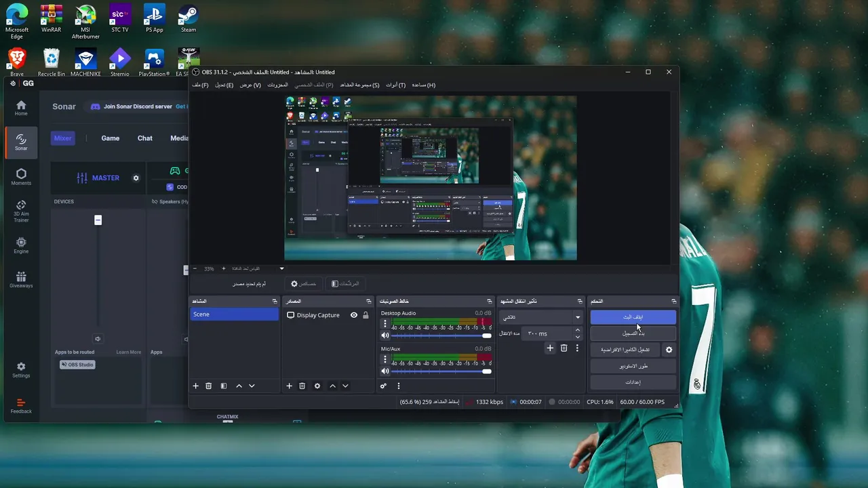Remove the selected source with the trash icon
Image resolution: width=868 pixels, height=488 pixels.
(x=302, y=386)
